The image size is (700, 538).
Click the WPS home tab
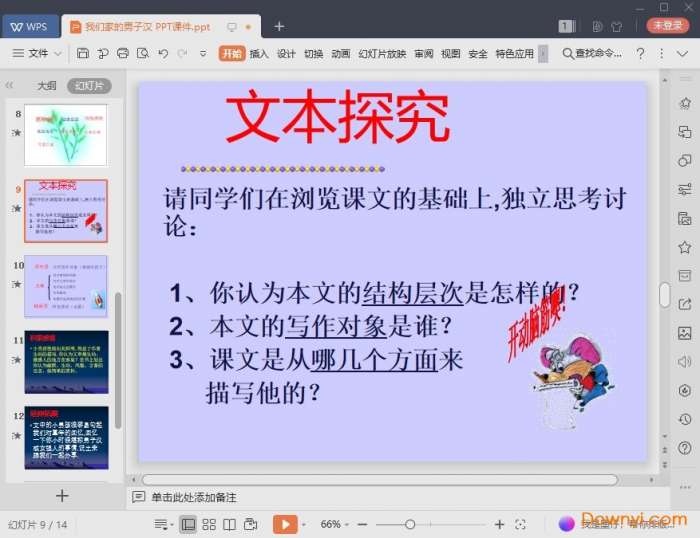click(x=30, y=27)
